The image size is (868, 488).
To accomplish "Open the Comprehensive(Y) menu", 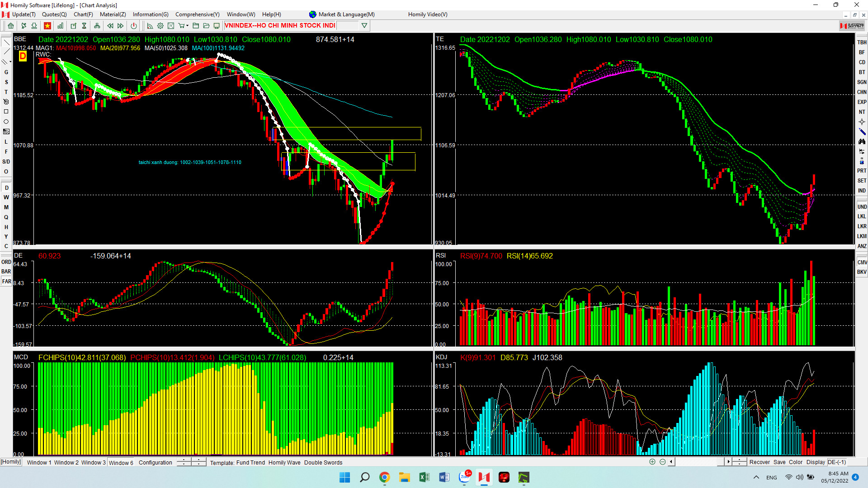I will 197,14.
